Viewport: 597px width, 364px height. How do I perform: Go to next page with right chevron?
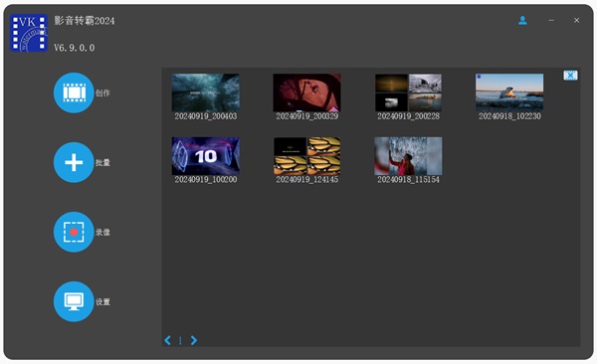(193, 340)
